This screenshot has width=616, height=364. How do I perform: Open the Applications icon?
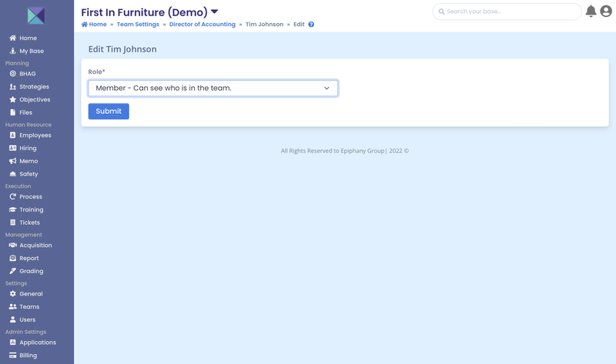[x=12, y=342]
